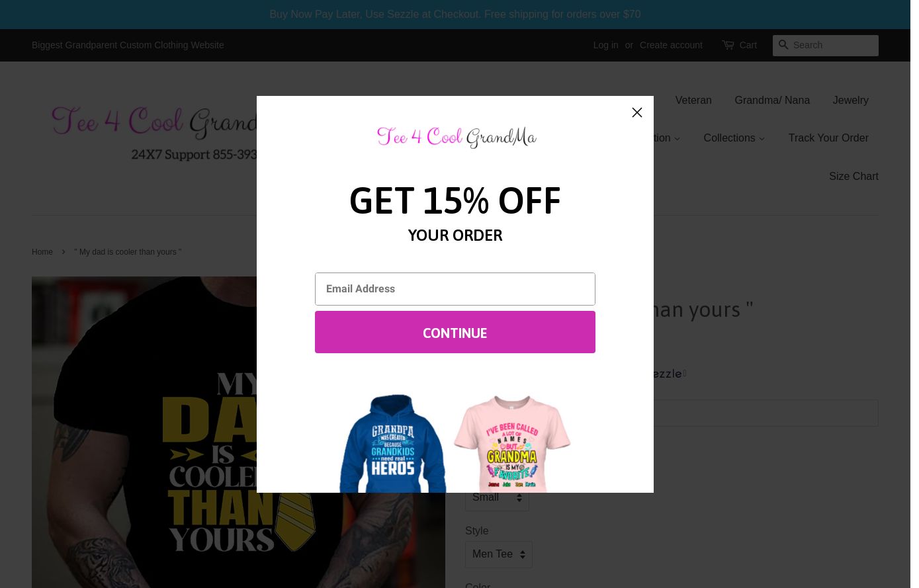
Task: Click the breadcrumb chevron after Home
Action: [x=64, y=252]
